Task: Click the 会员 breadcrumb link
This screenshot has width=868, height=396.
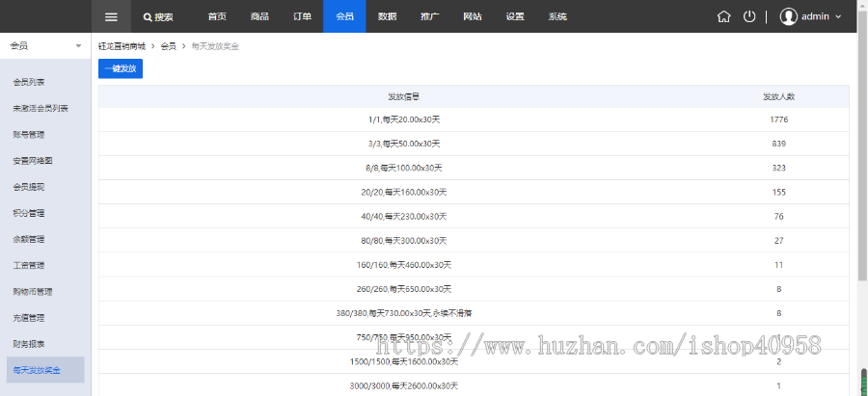Action: 168,46
